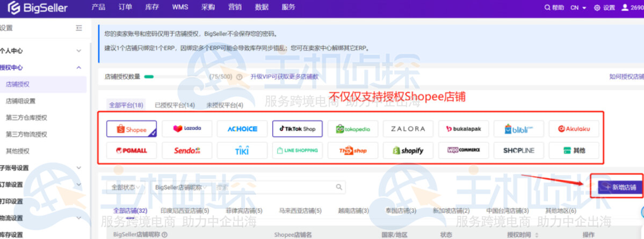The width and height of the screenshot is (644, 239).
Task: Select the Shopify platform
Action: point(408,150)
